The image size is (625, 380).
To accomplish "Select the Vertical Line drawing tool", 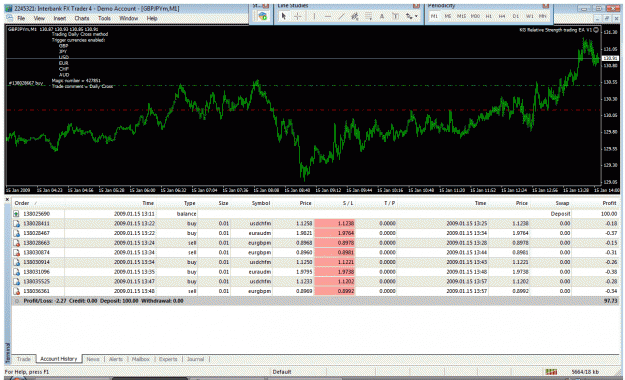I will pyautogui.click(x=314, y=16).
